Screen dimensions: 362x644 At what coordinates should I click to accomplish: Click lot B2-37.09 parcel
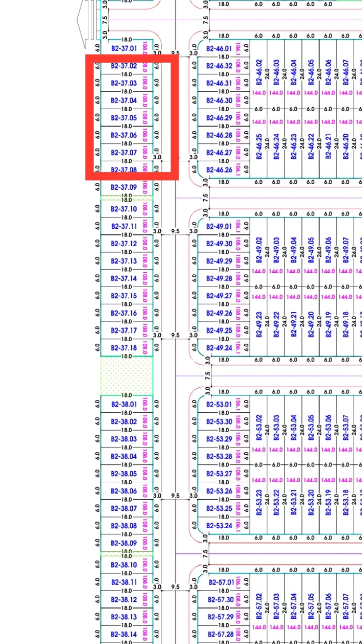(124, 187)
